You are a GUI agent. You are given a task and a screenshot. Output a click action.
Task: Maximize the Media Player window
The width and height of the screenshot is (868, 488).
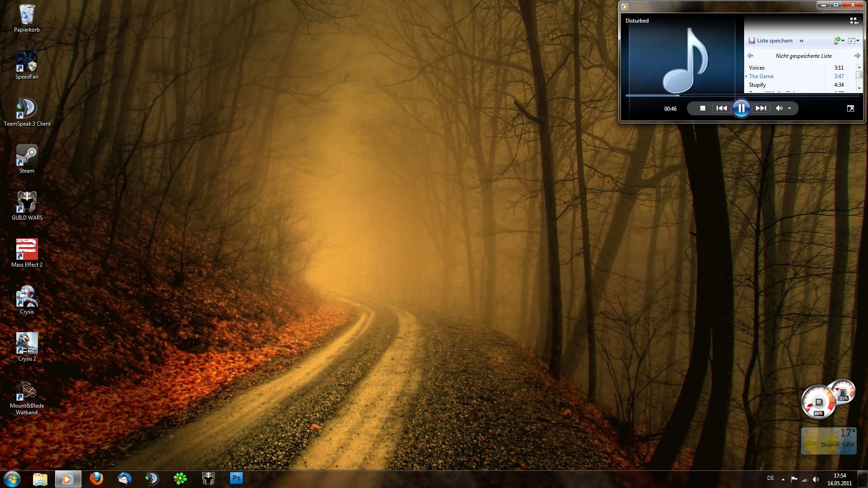click(x=836, y=5)
